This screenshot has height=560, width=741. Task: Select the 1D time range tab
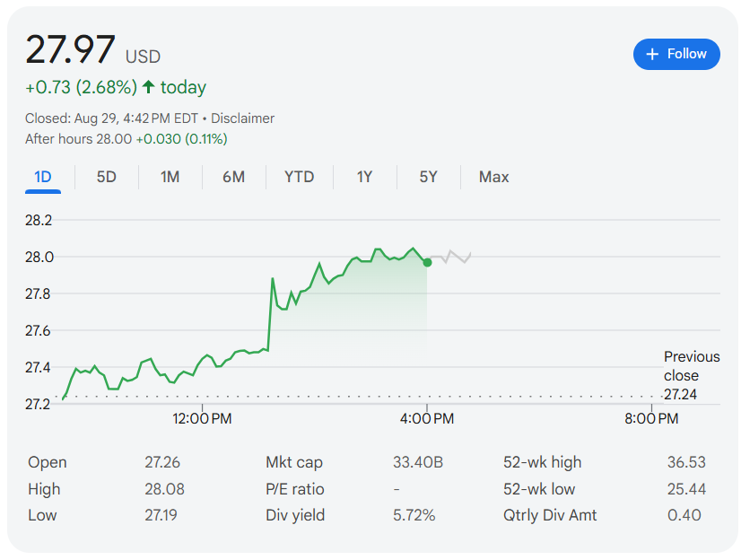click(43, 177)
